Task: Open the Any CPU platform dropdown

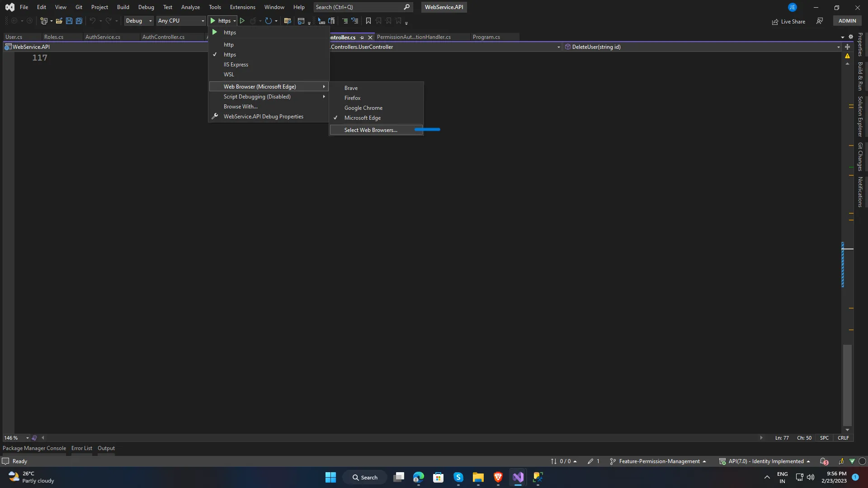Action: [181, 21]
